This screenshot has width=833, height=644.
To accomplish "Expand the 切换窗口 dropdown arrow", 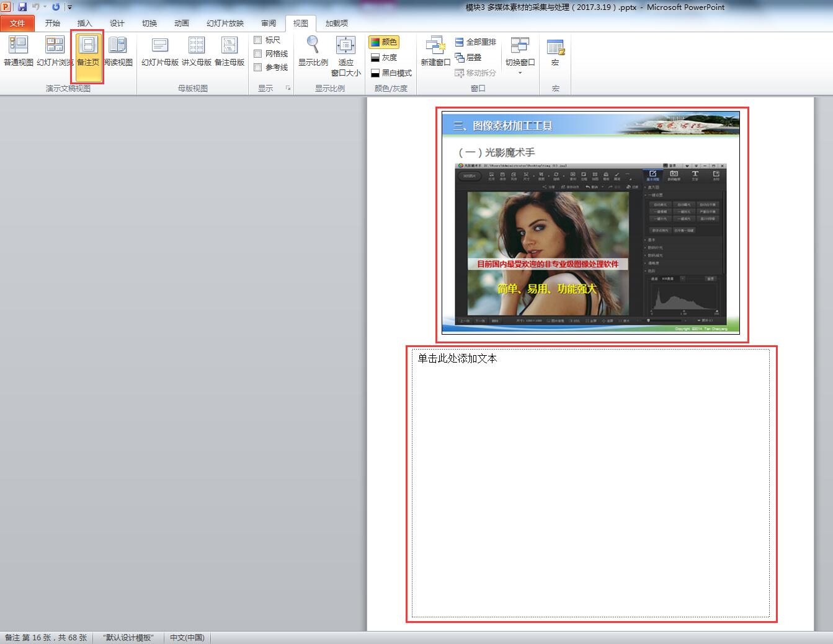I will (x=520, y=73).
